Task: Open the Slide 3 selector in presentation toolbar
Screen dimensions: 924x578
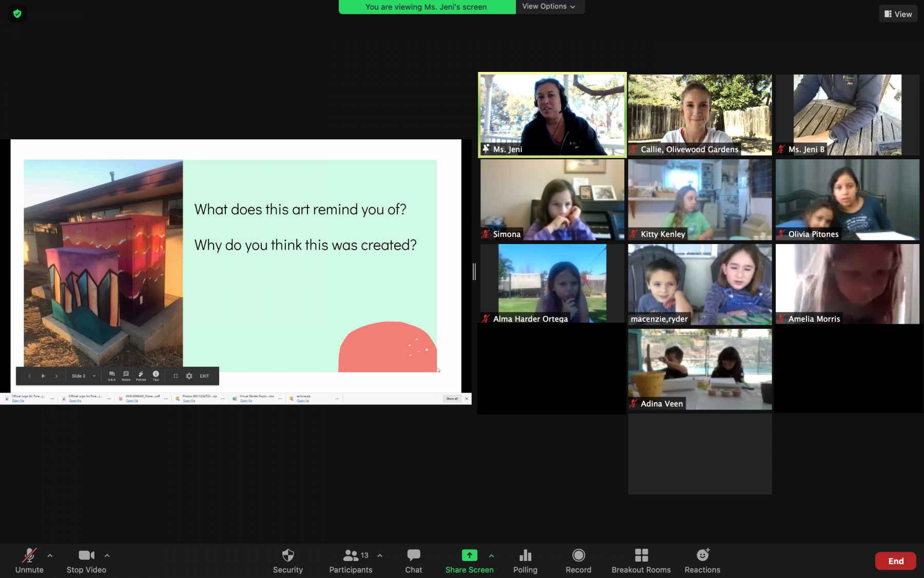Action: point(84,376)
